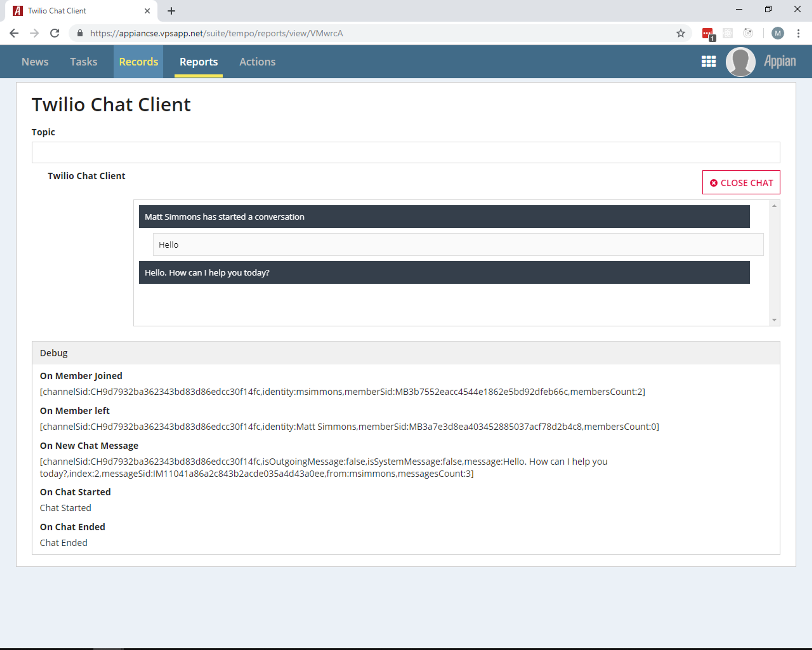Go to the News tab
The width and height of the screenshot is (812, 650).
point(35,61)
